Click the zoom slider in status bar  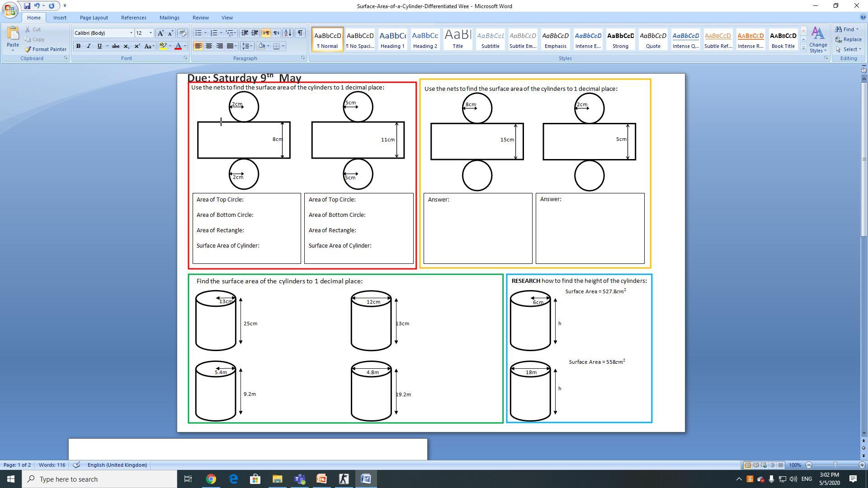coord(835,465)
